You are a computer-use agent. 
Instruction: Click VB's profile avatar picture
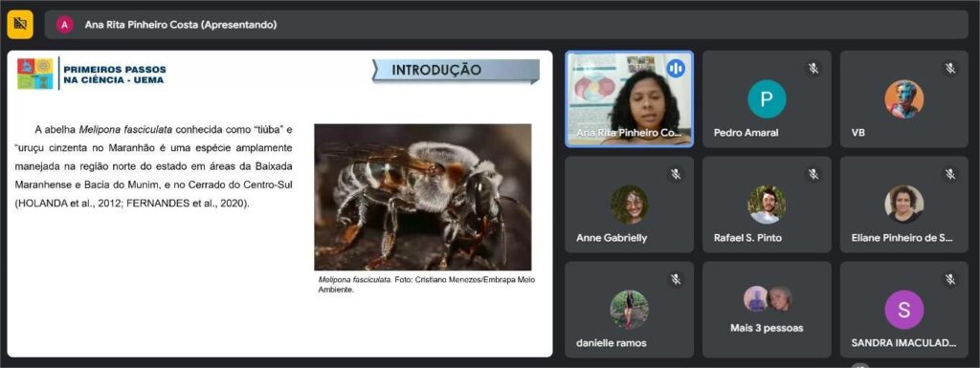coord(903,99)
